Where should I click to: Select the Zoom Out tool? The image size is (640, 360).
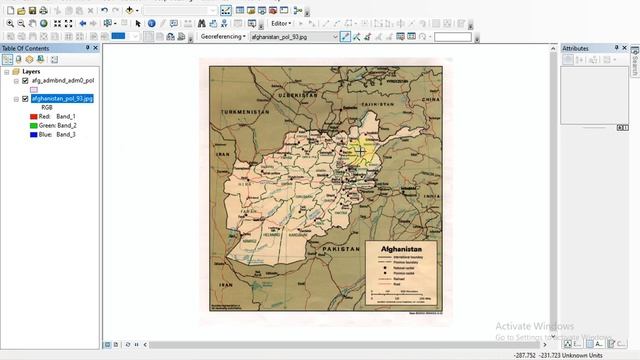[x=21, y=24]
